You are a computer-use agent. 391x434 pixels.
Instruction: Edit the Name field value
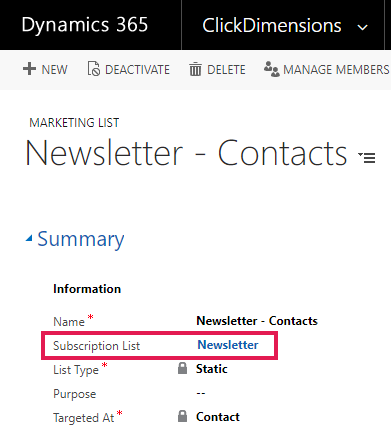[x=257, y=321]
